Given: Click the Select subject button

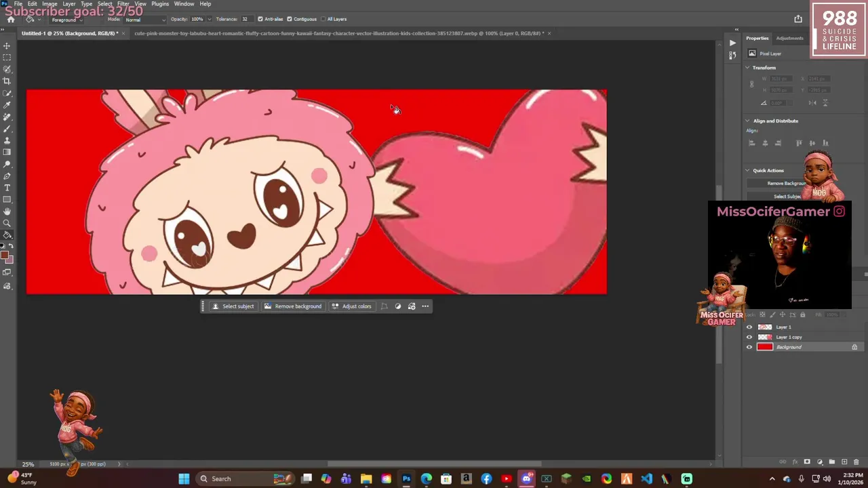Looking at the screenshot, I should click(x=233, y=306).
